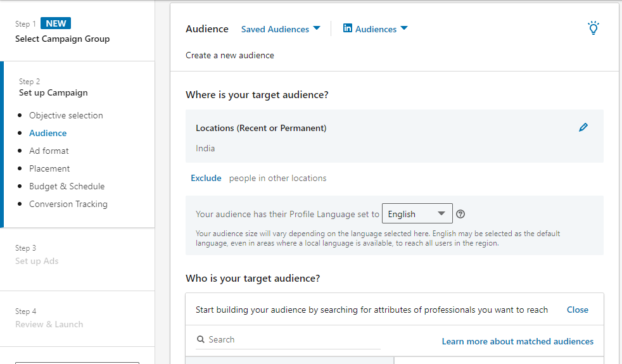
Task: Select Ad format in sidebar
Action: [x=49, y=151]
